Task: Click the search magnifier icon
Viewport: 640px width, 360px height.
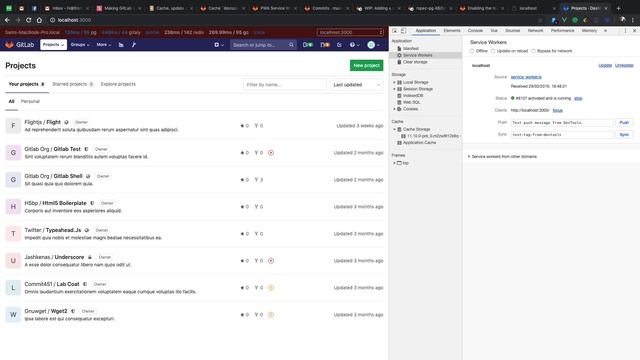Action: click(x=291, y=45)
